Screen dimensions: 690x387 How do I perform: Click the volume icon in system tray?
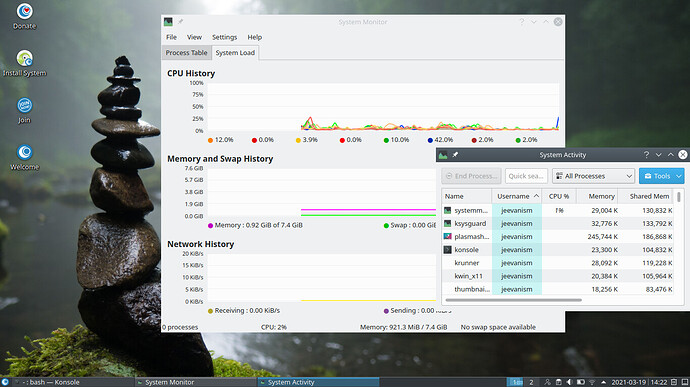click(569, 382)
